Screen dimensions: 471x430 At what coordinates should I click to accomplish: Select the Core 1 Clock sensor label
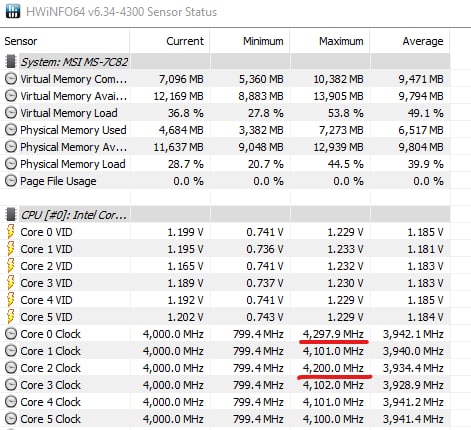(50, 351)
